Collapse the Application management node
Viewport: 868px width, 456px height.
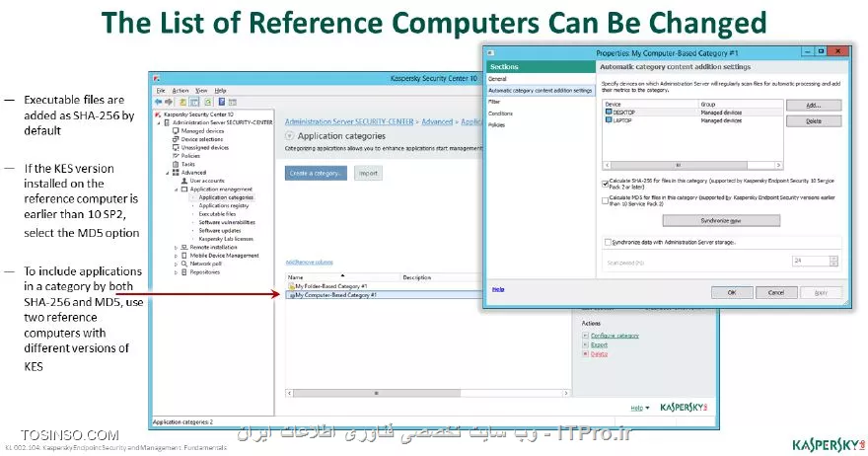point(177,189)
